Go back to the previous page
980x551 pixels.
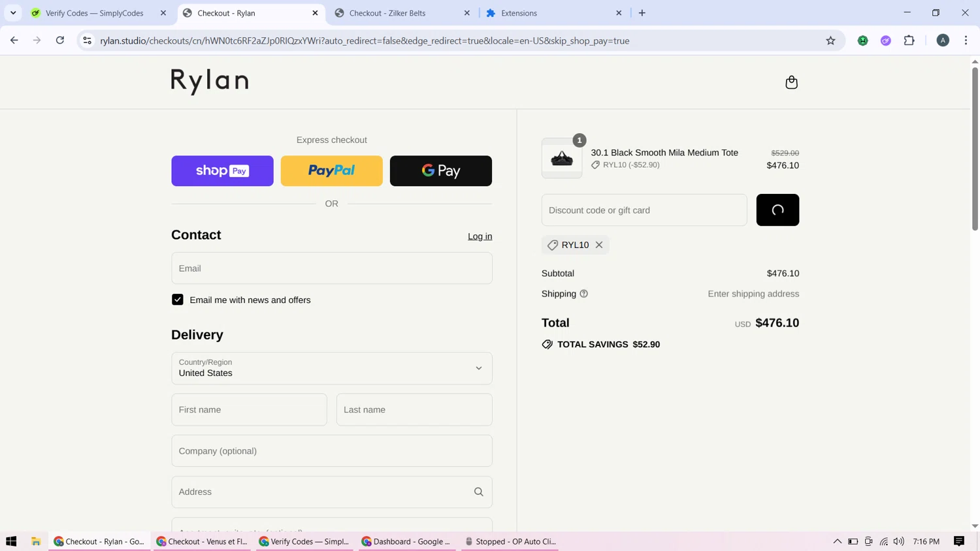click(14, 40)
